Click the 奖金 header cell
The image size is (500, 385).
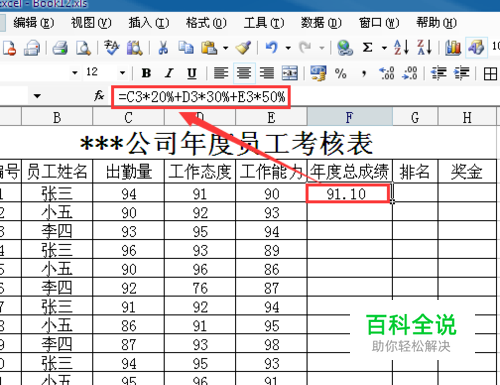tap(467, 171)
